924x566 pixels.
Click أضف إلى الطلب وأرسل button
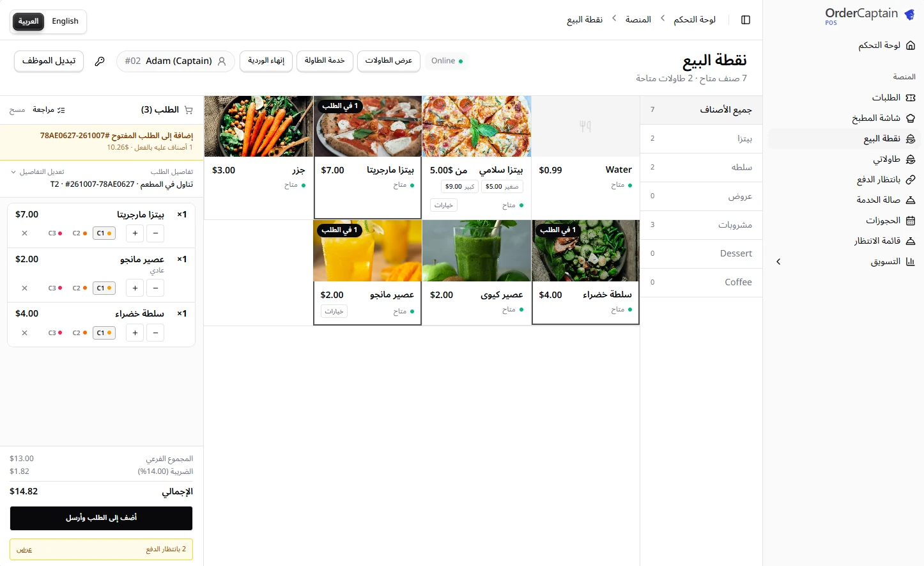(101, 518)
